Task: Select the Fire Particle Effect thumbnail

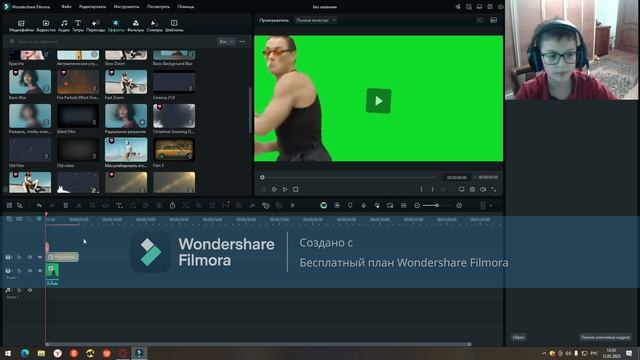Action: tap(78, 82)
